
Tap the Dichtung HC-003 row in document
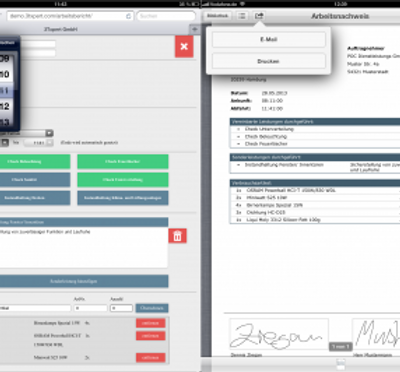coord(315,213)
